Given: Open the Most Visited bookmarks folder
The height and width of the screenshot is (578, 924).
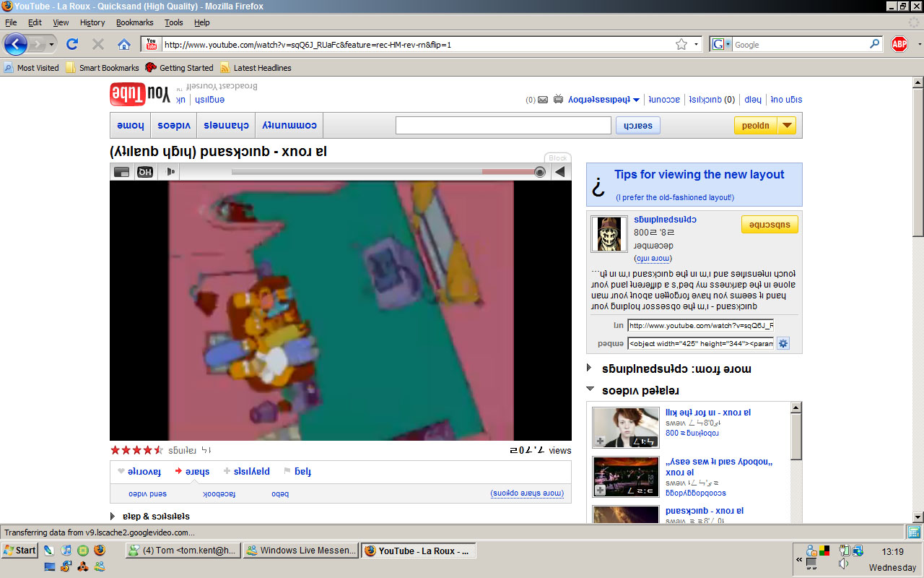Looking at the screenshot, I should click(31, 68).
